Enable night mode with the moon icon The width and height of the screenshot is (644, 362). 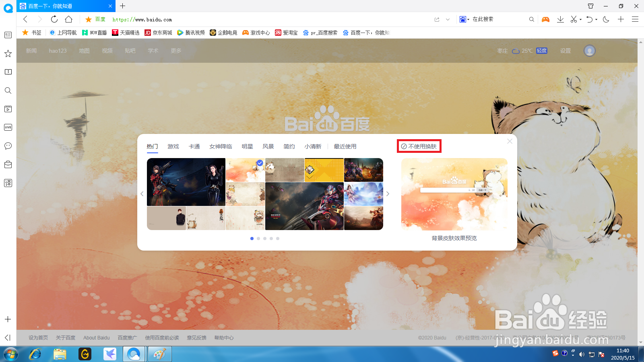(x=606, y=19)
